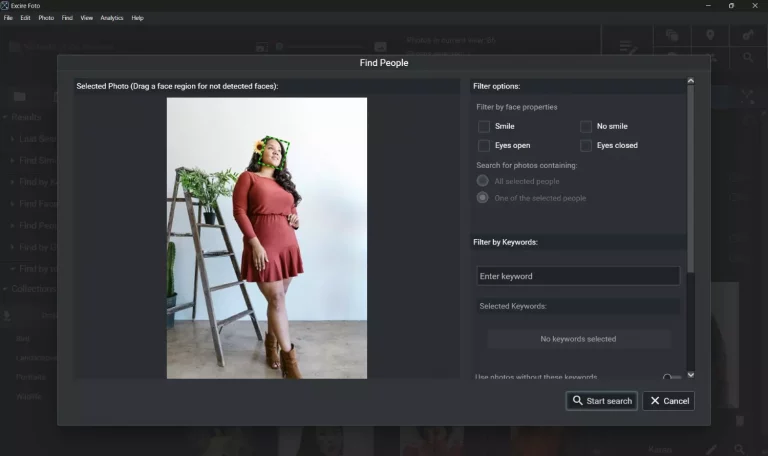The image size is (768, 456).
Task: Cancel the Find People dialog
Action: (668, 401)
